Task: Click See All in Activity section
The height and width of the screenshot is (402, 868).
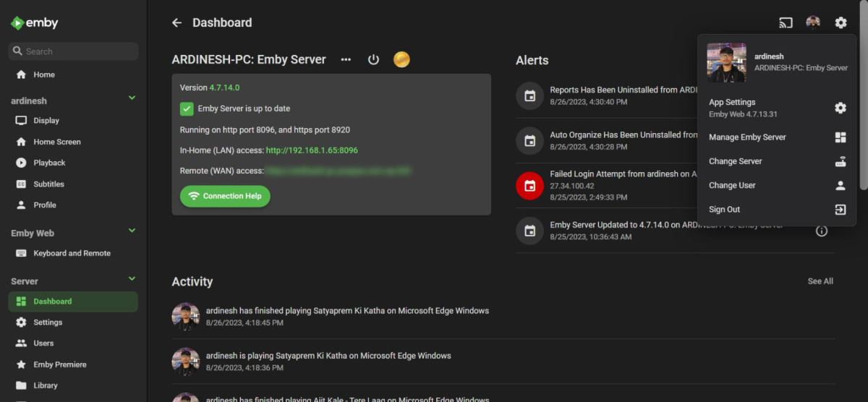Action: point(820,281)
